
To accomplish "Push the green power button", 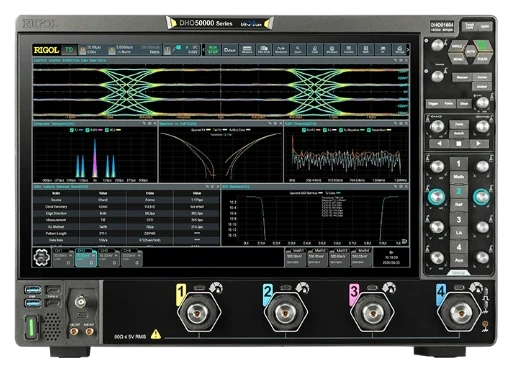I will 31,327.
